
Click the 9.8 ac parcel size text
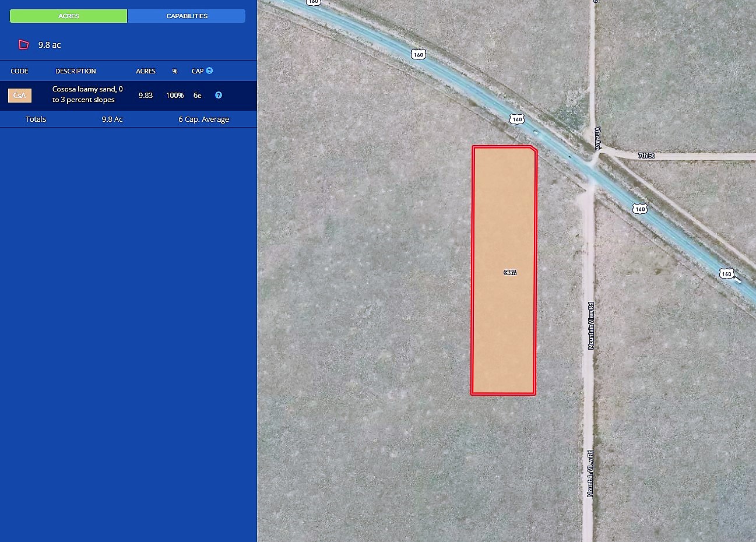pyautogui.click(x=50, y=45)
